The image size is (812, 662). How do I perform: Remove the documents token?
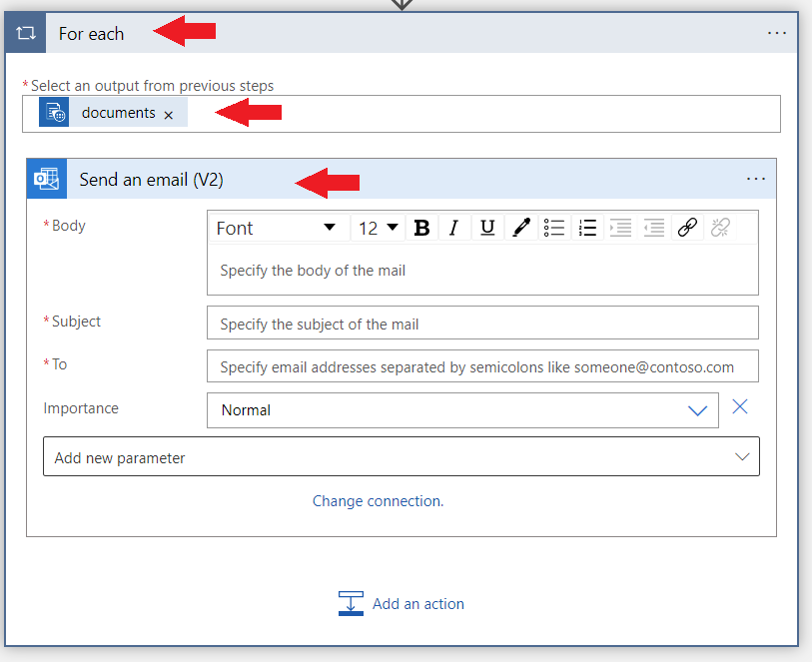click(169, 113)
